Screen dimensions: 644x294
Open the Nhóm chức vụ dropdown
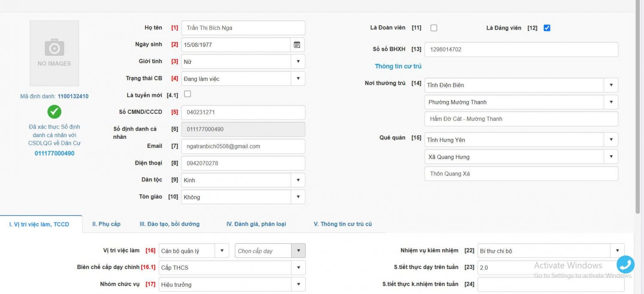(x=298, y=285)
